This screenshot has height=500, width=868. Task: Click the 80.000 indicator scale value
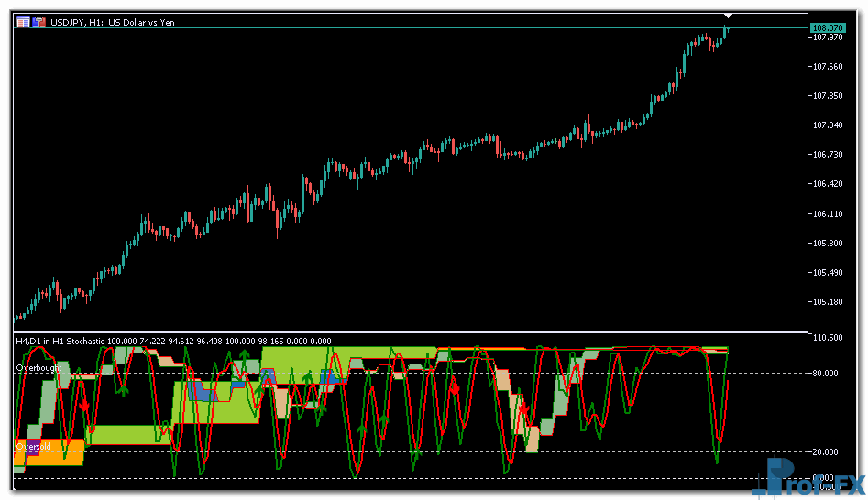827,374
